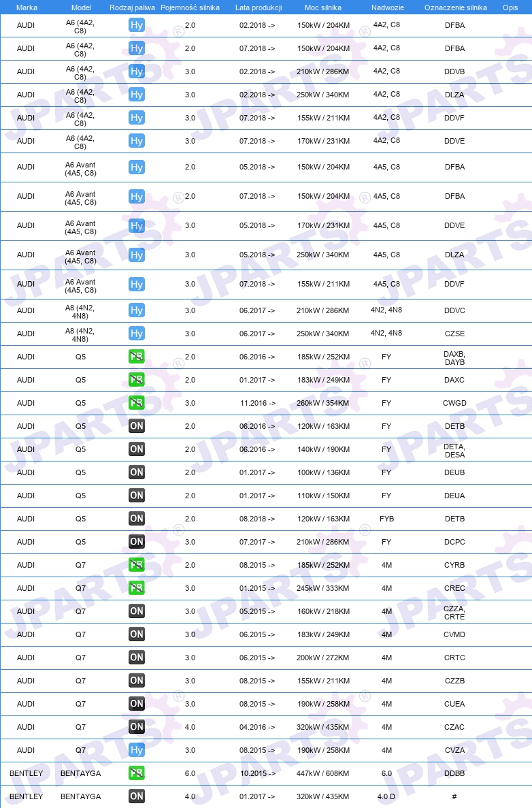The width and height of the screenshot is (532, 808).
Task: Click the Hy hybrid icon in the A8 CZSE row
Action: click(x=137, y=334)
